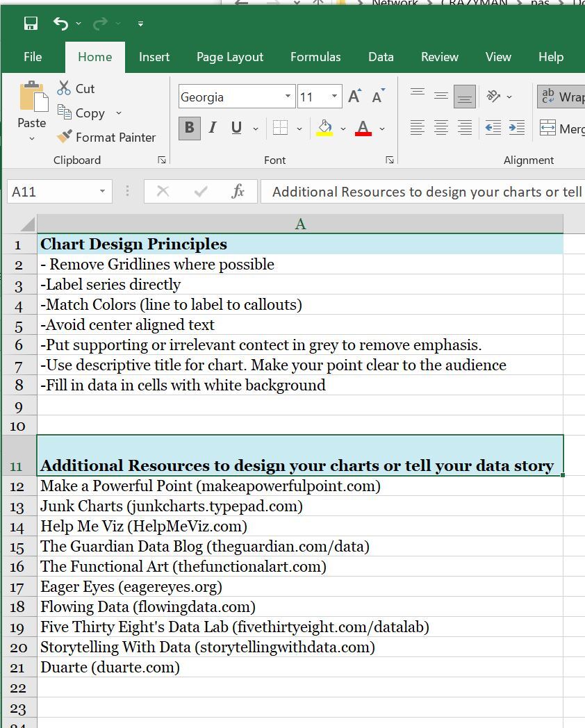Select cell '-Label series directly'
Image resolution: width=585 pixels, height=728 pixels.
(300, 284)
